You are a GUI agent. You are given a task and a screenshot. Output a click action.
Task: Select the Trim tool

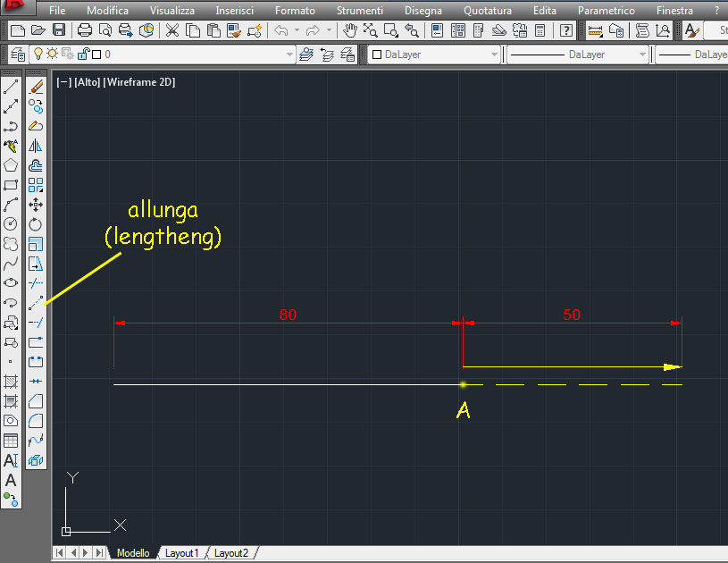36,283
